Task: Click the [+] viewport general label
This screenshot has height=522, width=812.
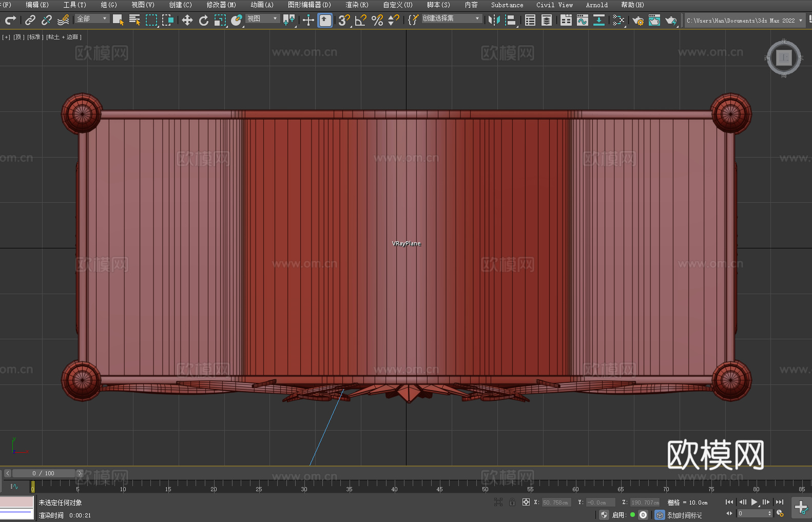Action: [x=6, y=37]
